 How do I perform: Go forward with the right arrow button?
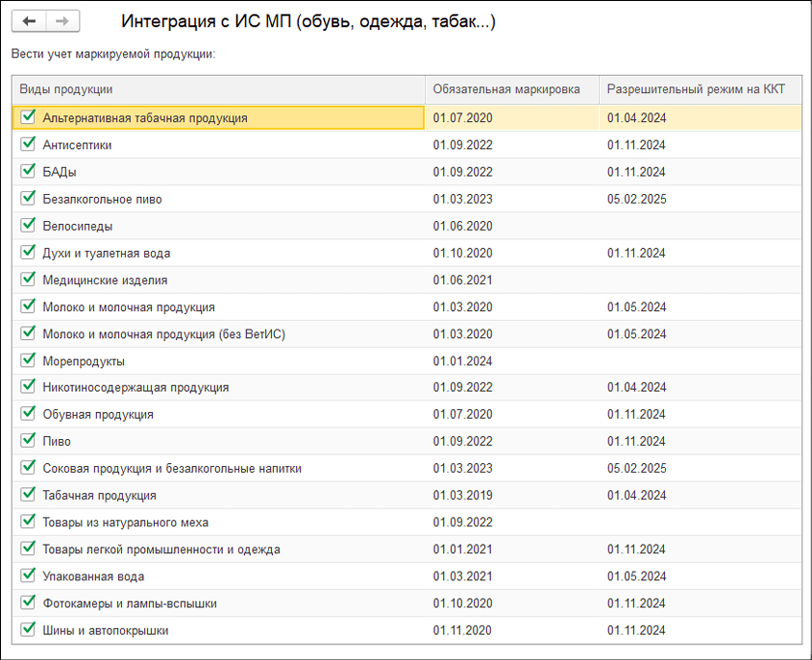click(x=62, y=21)
